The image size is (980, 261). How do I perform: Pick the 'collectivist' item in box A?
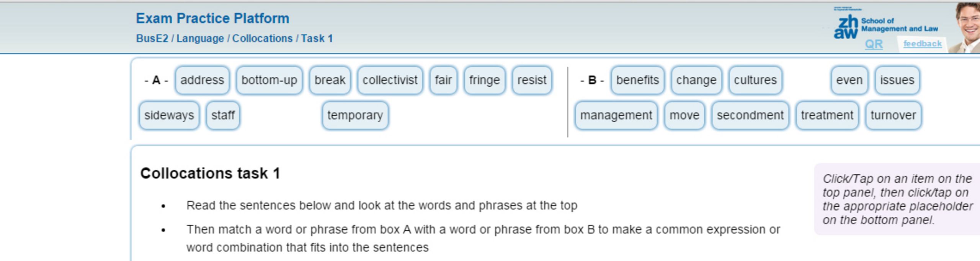[390, 80]
